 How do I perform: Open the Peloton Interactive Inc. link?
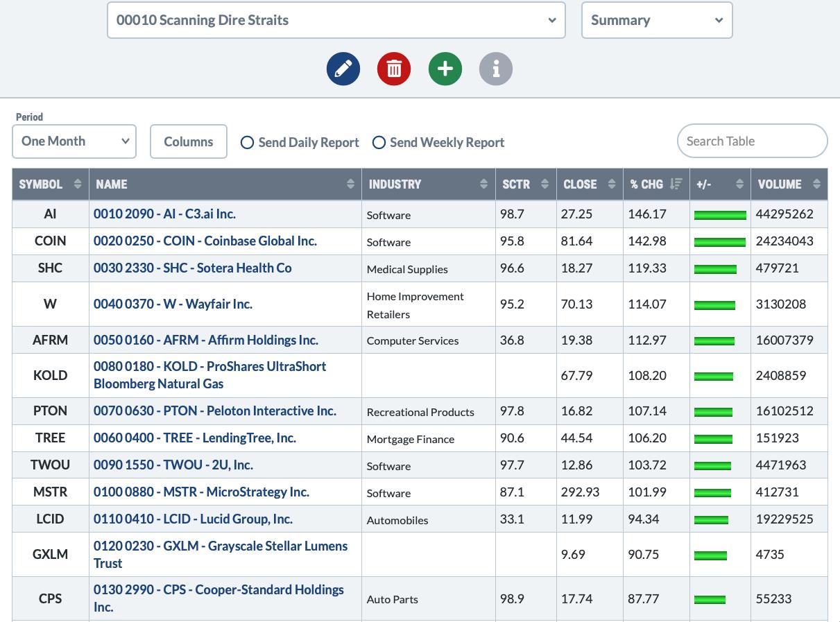[215, 411]
